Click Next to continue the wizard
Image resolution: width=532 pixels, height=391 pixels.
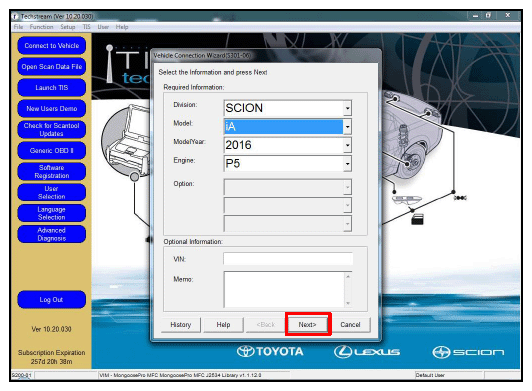[x=308, y=325]
